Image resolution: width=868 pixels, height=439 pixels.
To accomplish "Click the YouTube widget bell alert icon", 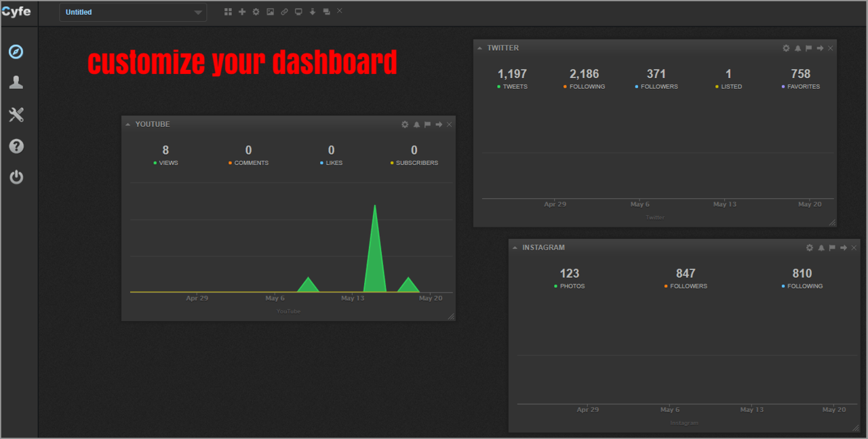I will coord(416,124).
